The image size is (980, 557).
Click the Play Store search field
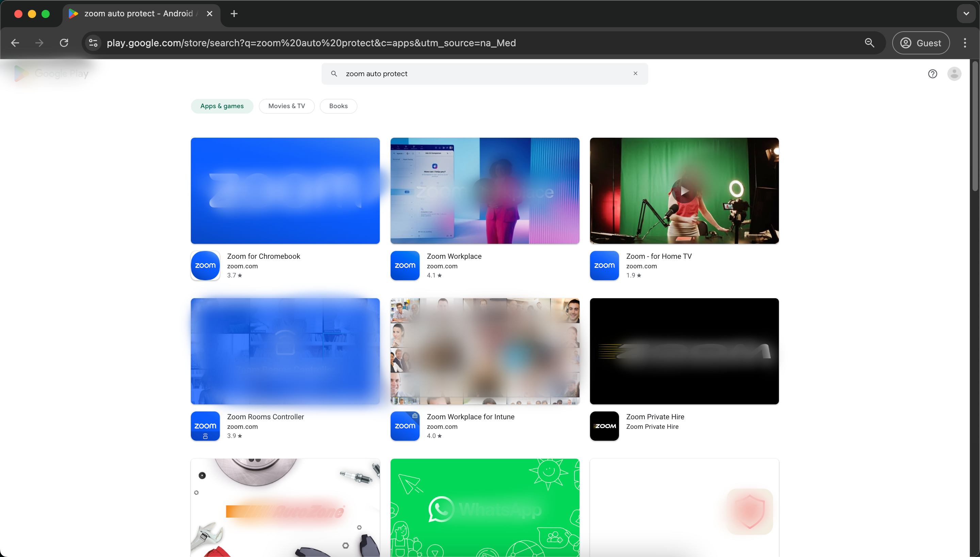tap(484, 73)
